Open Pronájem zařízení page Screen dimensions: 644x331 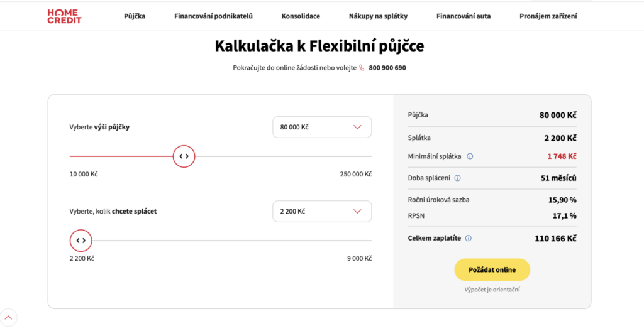coord(548,16)
